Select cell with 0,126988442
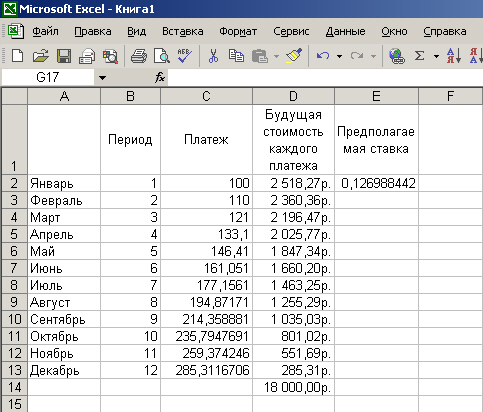The image size is (483, 412). click(x=376, y=183)
